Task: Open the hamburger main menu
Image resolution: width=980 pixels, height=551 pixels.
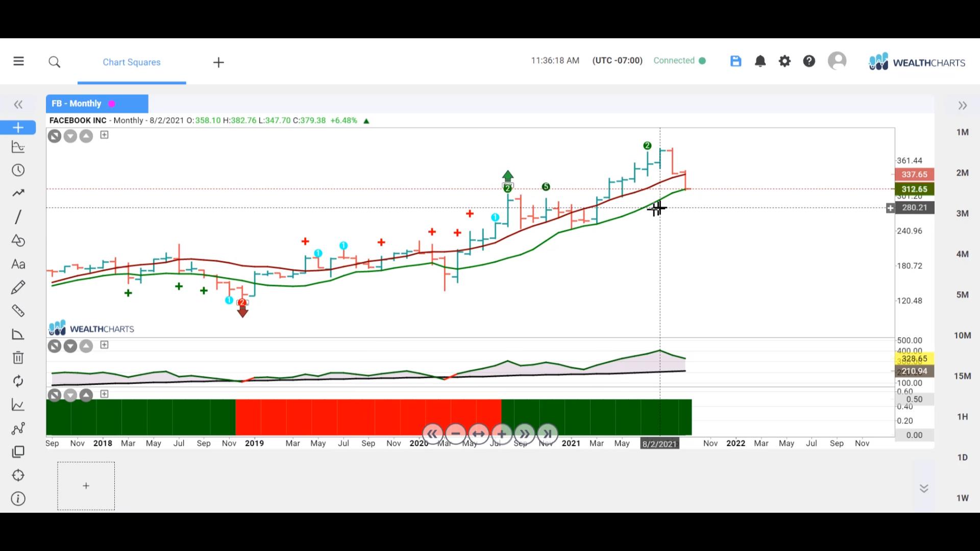Action: click(x=19, y=61)
